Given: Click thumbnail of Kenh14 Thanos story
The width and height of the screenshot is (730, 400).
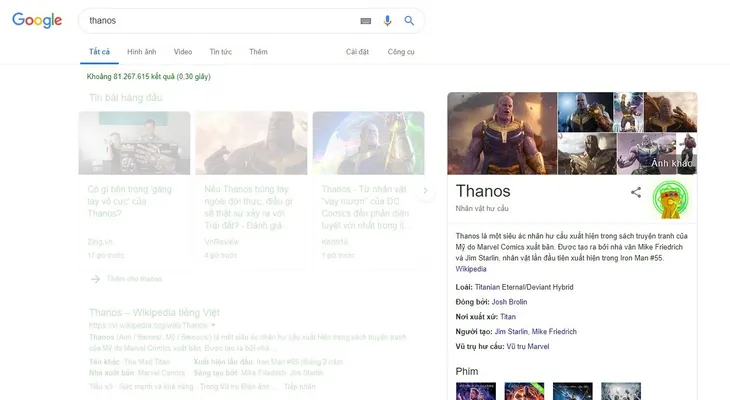Looking at the screenshot, I should 368,143.
